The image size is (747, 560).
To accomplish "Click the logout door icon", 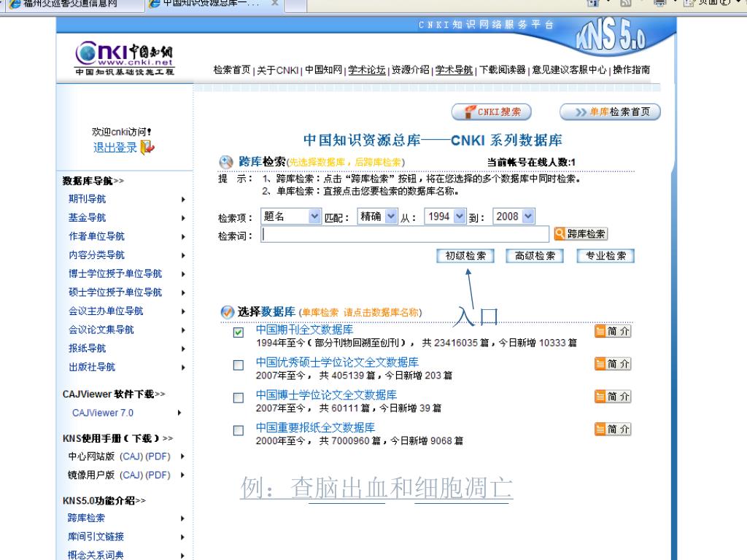I will [x=147, y=147].
